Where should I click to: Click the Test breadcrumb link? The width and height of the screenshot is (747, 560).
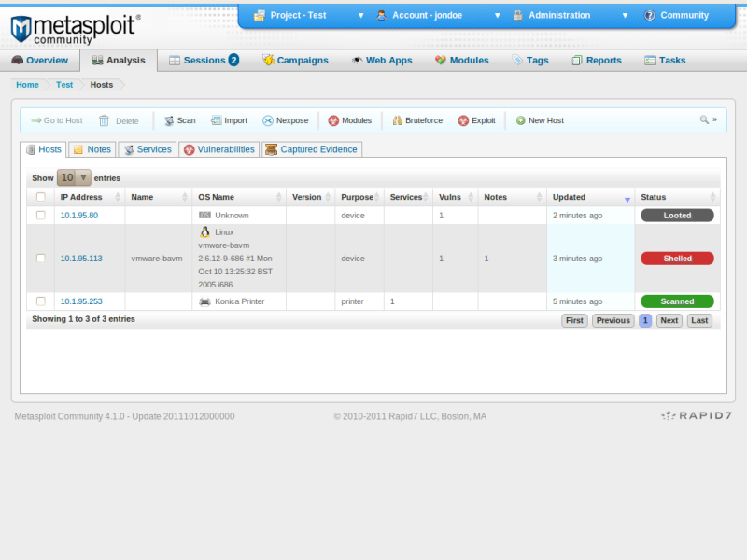point(64,85)
